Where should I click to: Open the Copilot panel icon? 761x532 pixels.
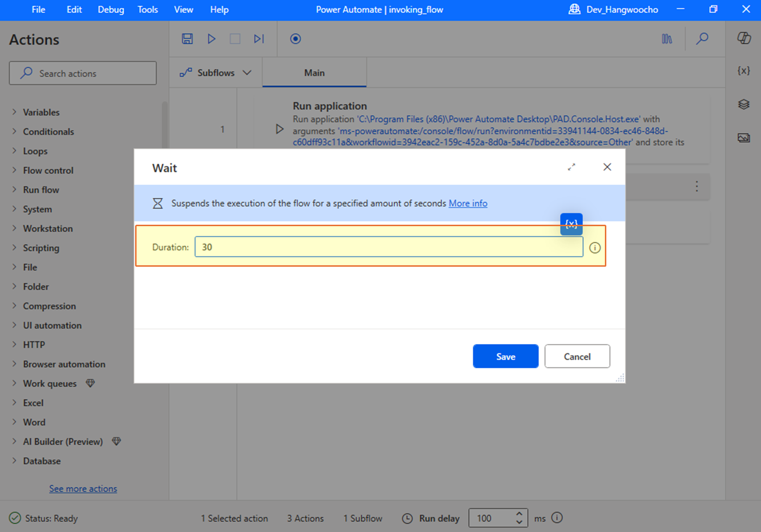coord(744,38)
